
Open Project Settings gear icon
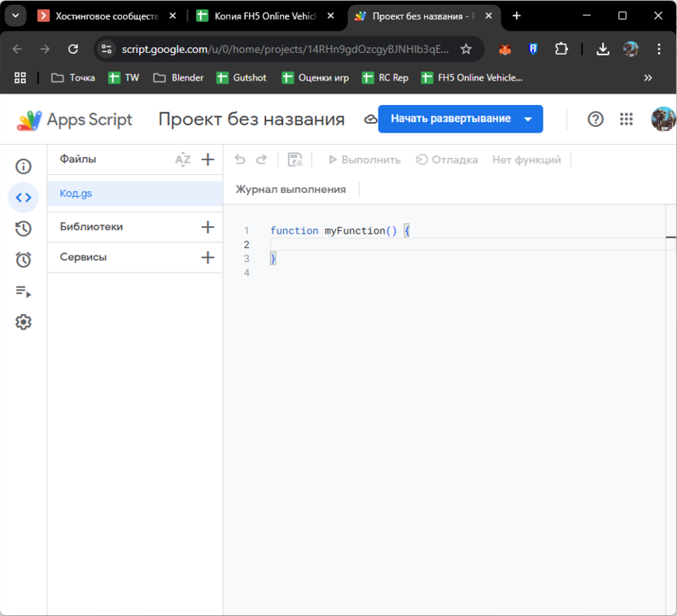[24, 322]
